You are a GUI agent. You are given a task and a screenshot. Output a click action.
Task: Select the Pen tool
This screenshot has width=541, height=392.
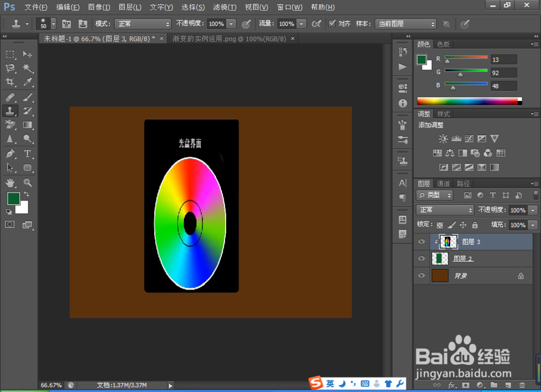pos(10,154)
